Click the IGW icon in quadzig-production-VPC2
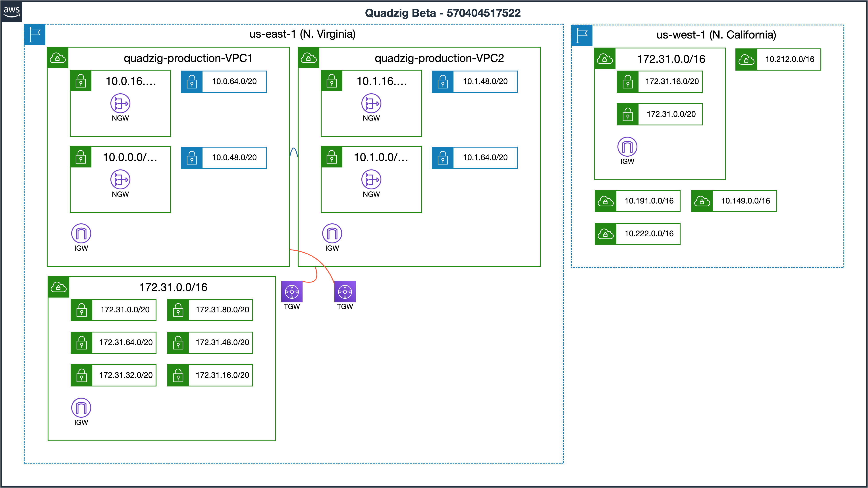 (x=332, y=233)
